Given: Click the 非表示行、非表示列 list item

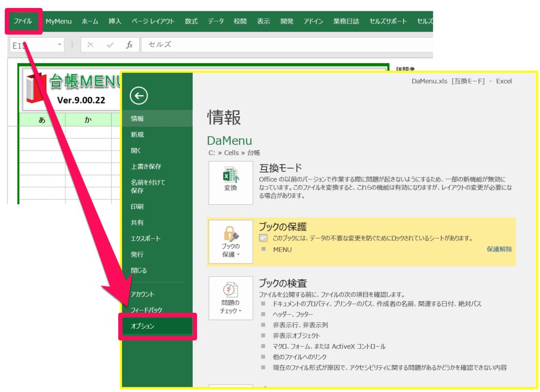Looking at the screenshot, I should click(x=300, y=326).
